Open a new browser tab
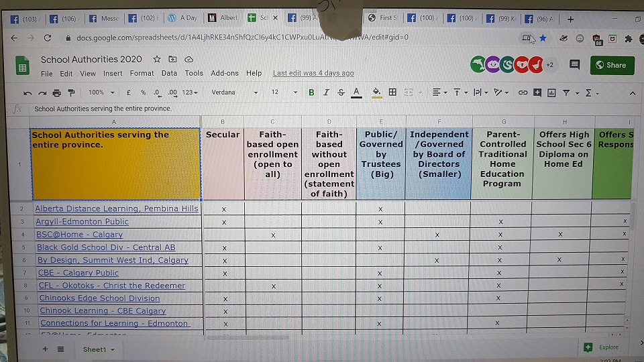644x362 pixels. (570, 19)
